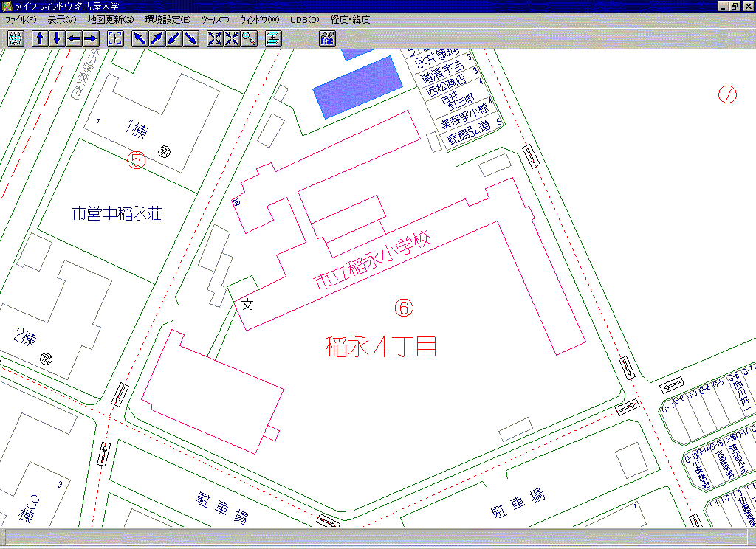Expand the ツール(T) menu
The height and width of the screenshot is (549, 756).
click(x=215, y=20)
